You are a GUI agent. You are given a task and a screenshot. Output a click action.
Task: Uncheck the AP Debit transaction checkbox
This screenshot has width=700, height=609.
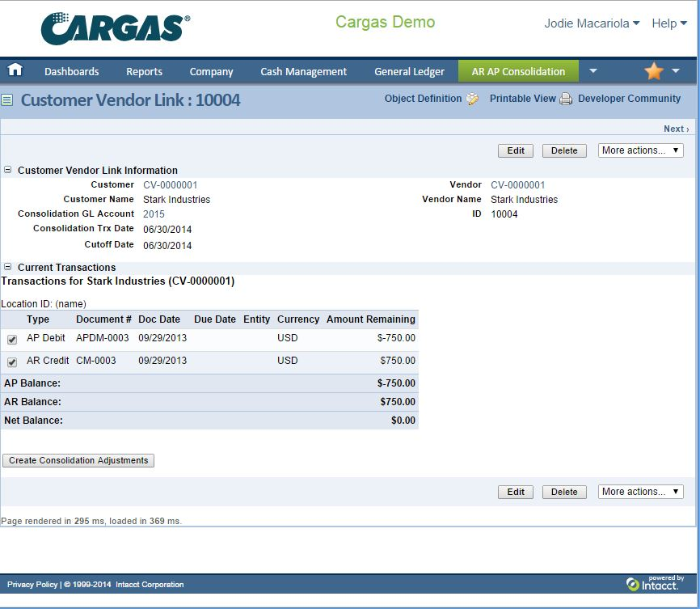pos(12,340)
